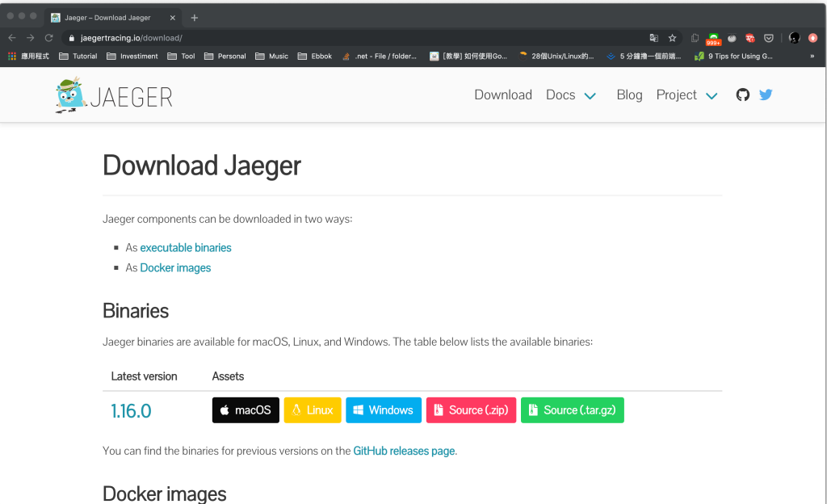Viewport: 827px width, 504px height.
Task: Click the Binaries section heading
Action: point(136,311)
